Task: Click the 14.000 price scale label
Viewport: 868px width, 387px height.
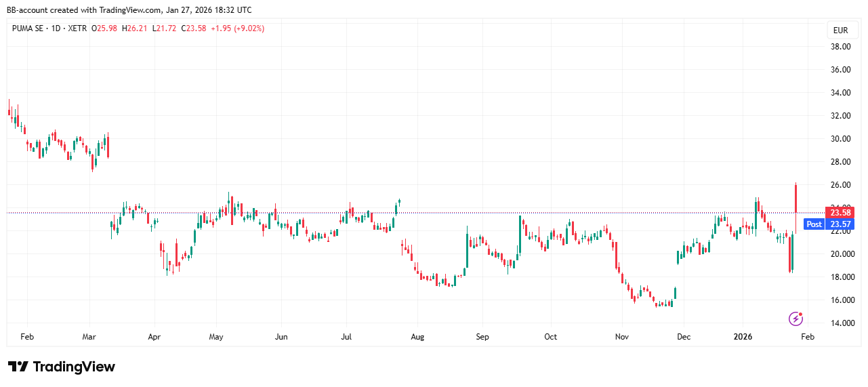Action: coord(840,323)
